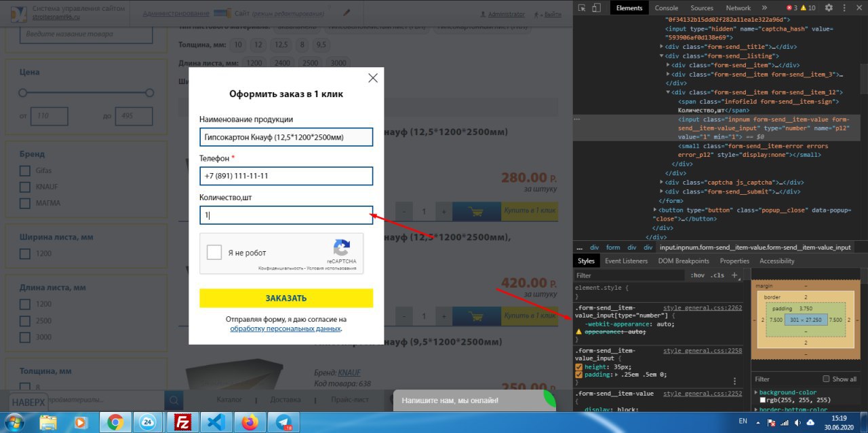Click the .cls classes button
Image resolution: width=868 pixels, height=433 pixels.
[x=717, y=276]
